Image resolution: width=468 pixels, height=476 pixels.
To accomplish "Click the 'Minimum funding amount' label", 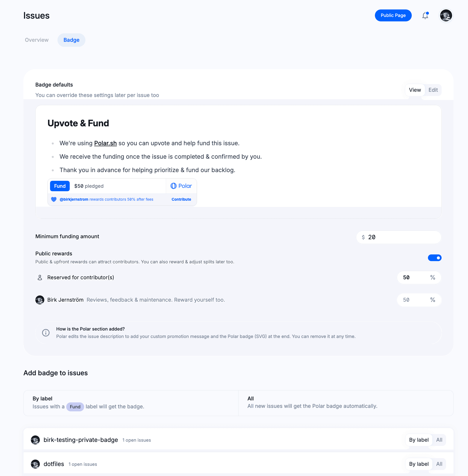I will click(x=67, y=237).
